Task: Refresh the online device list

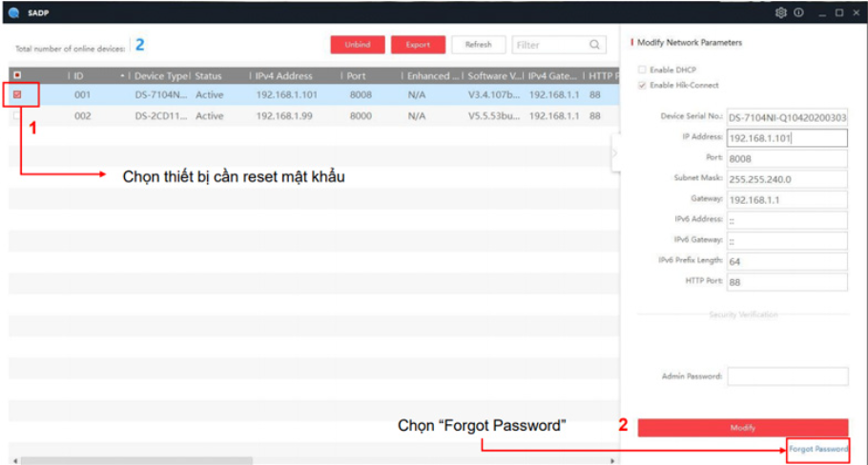Action: coord(478,45)
